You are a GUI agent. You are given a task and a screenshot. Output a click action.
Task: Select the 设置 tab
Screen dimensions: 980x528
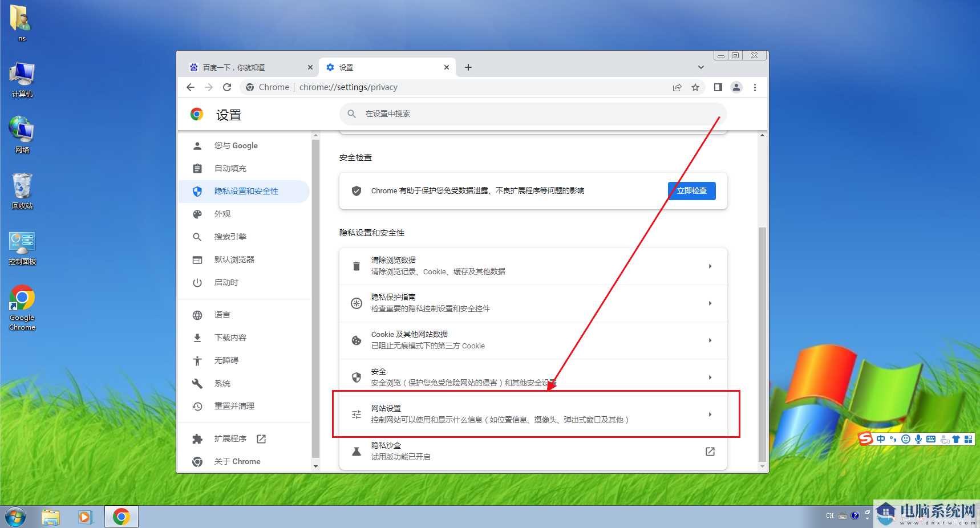[x=387, y=67]
